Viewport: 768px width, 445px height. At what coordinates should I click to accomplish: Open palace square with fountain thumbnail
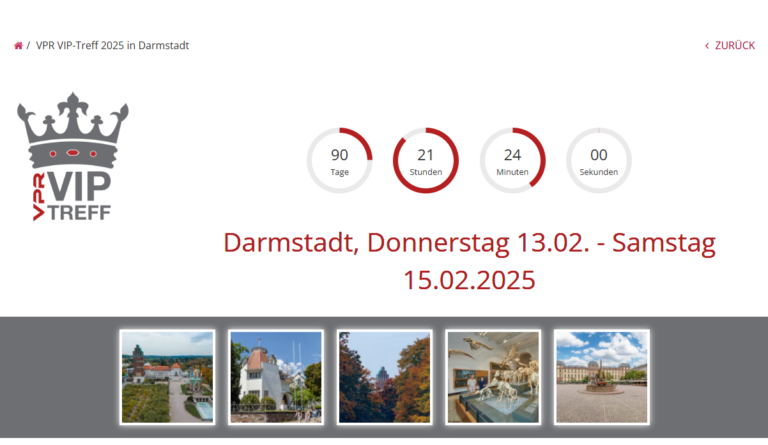(x=601, y=377)
